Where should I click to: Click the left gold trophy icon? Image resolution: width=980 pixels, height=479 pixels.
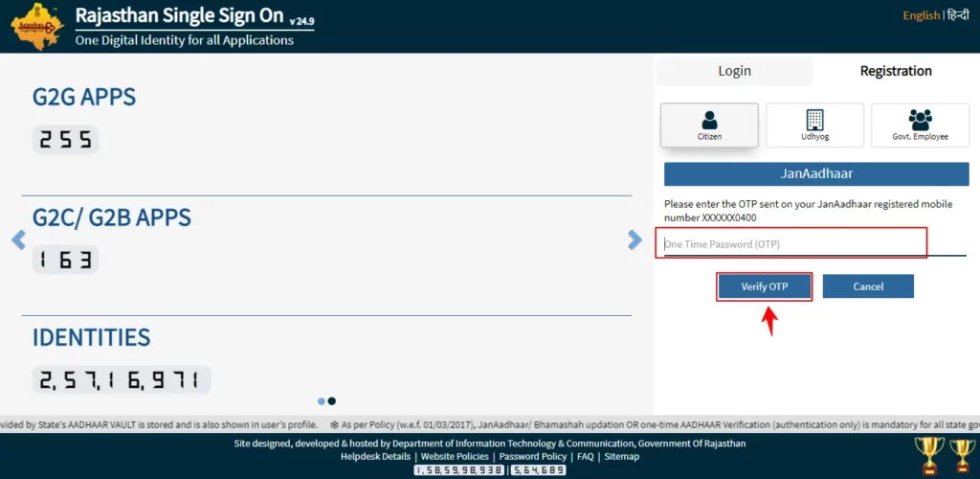tap(928, 454)
